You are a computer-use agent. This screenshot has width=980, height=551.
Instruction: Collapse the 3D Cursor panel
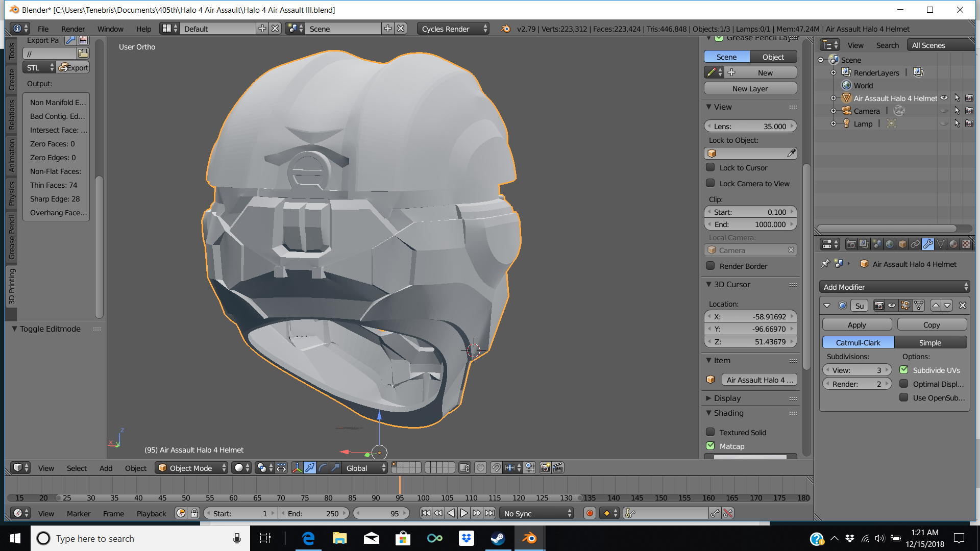731,284
